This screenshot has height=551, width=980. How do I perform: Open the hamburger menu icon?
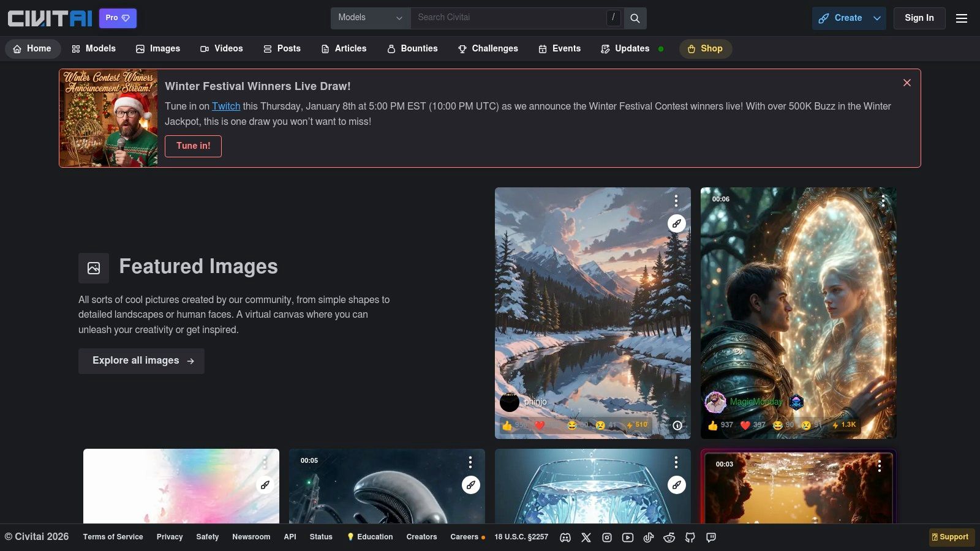(962, 18)
